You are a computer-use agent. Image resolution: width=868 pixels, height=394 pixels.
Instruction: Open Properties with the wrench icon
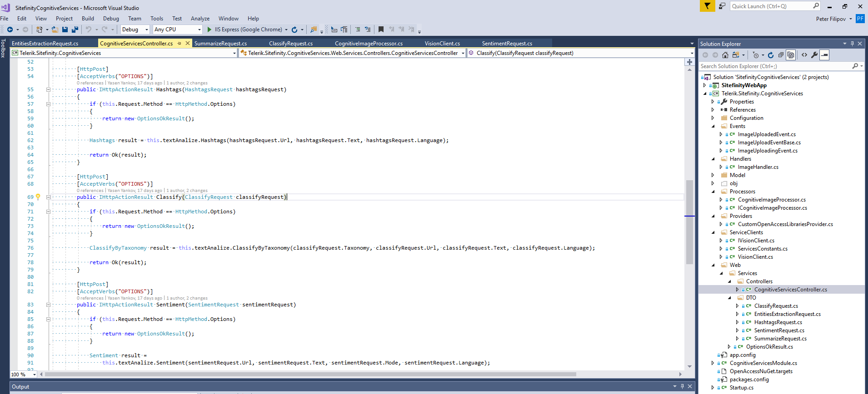[x=814, y=55]
